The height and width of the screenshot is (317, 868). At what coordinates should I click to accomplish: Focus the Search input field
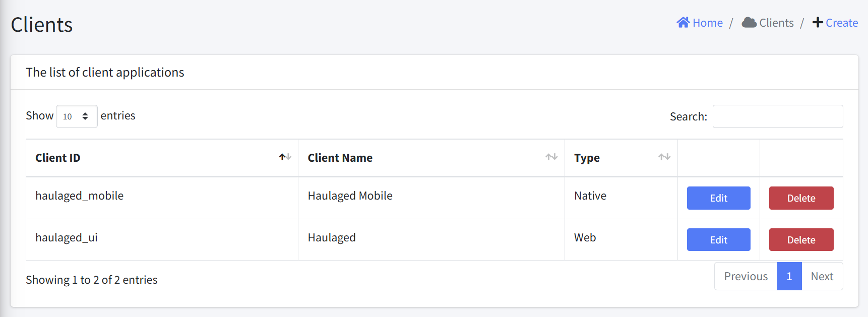[x=778, y=116]
